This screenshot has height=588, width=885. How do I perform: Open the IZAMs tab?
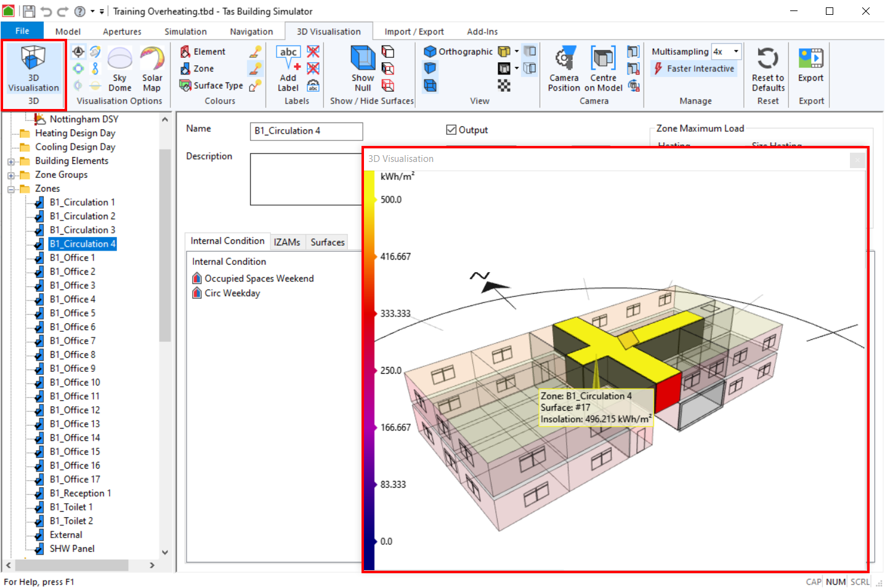tap(287, 242)
